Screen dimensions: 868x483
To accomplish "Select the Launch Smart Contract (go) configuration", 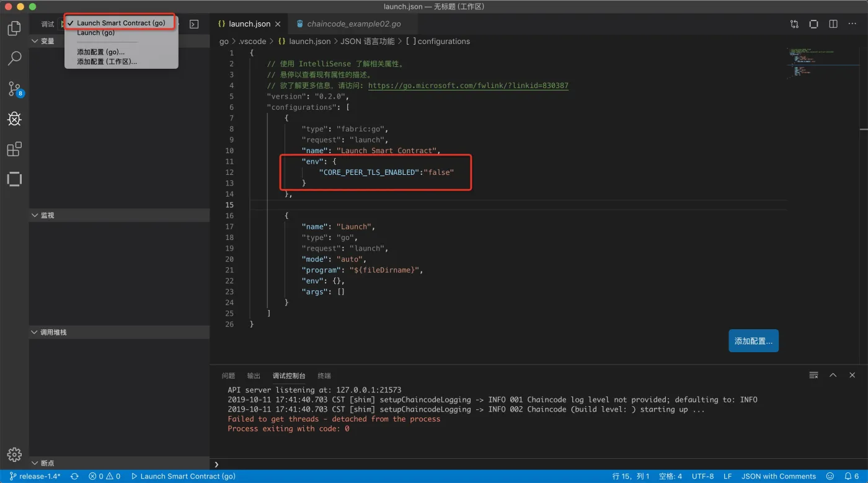I will tap(121, 23).
